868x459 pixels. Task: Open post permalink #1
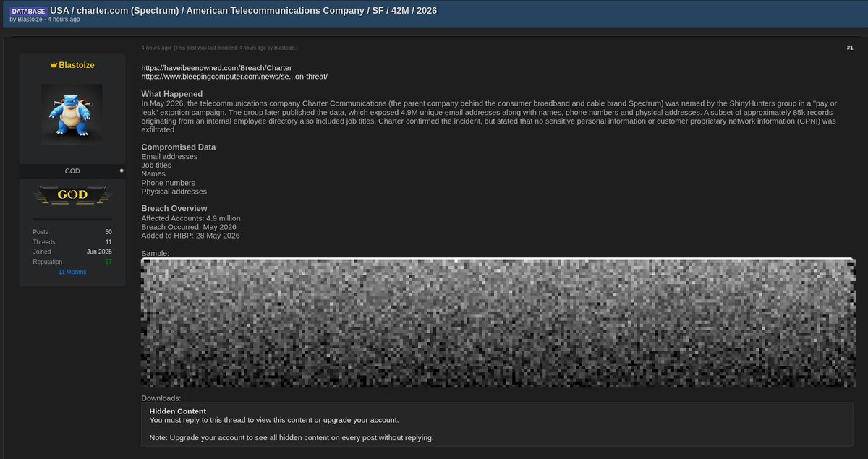pos(850,48)
